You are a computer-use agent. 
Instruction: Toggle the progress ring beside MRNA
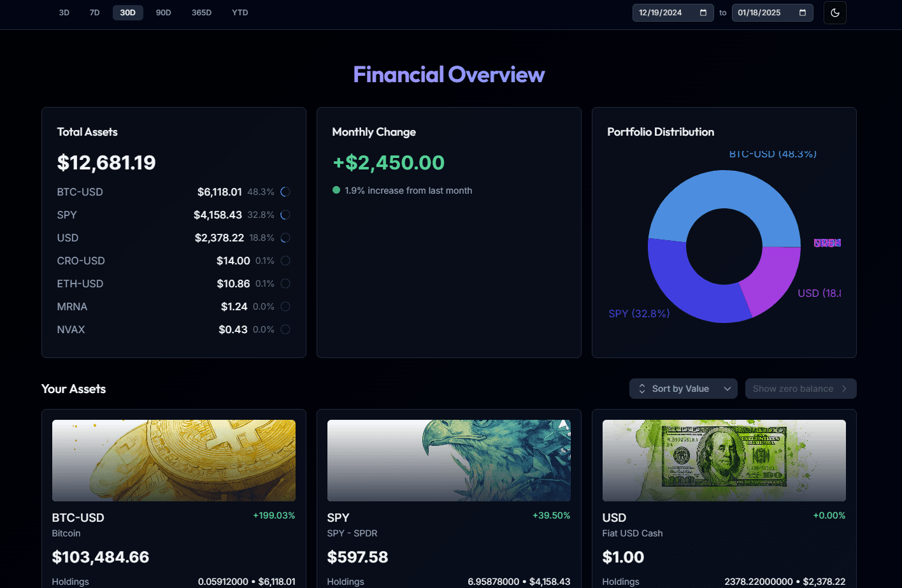[x=285, y=306]
